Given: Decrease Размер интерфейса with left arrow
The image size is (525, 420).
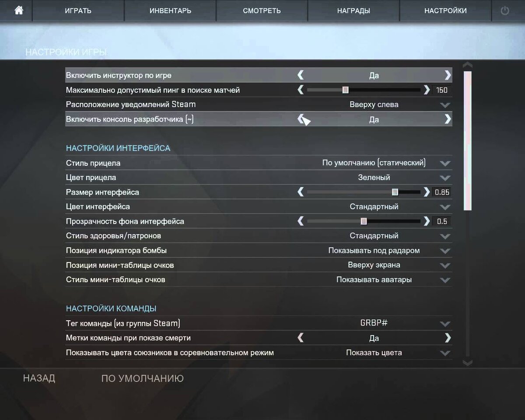Looking at the screenshot, I should (x=301, y=192).
